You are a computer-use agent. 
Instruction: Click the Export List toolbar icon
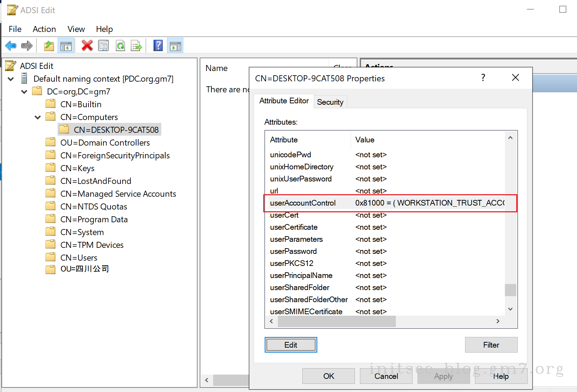136,46
